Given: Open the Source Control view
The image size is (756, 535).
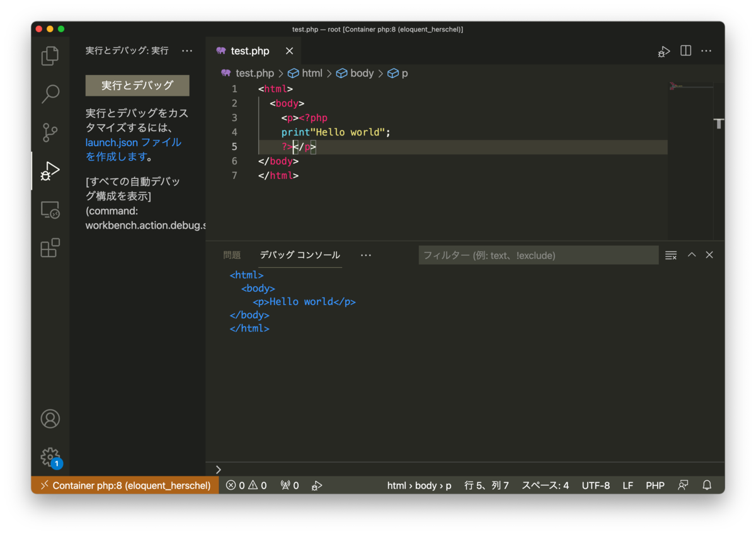Looking at the screenshot, I should (50, 132).
